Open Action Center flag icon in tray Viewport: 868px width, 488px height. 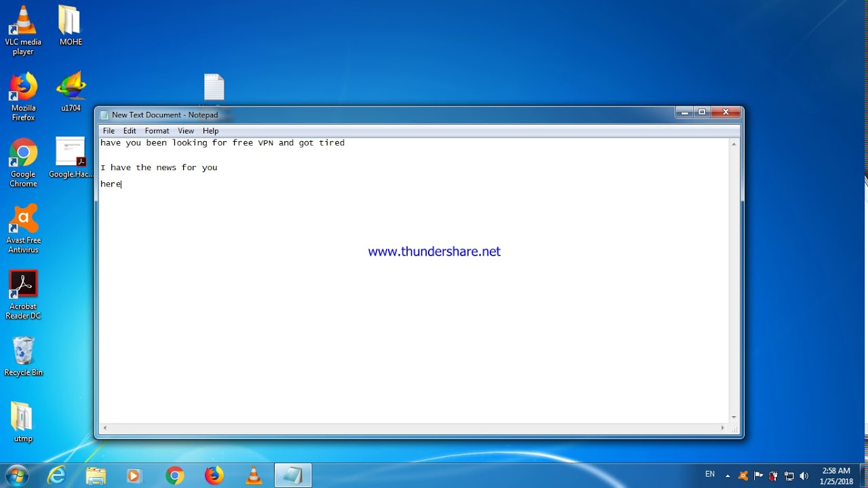(x=758, y=476)
